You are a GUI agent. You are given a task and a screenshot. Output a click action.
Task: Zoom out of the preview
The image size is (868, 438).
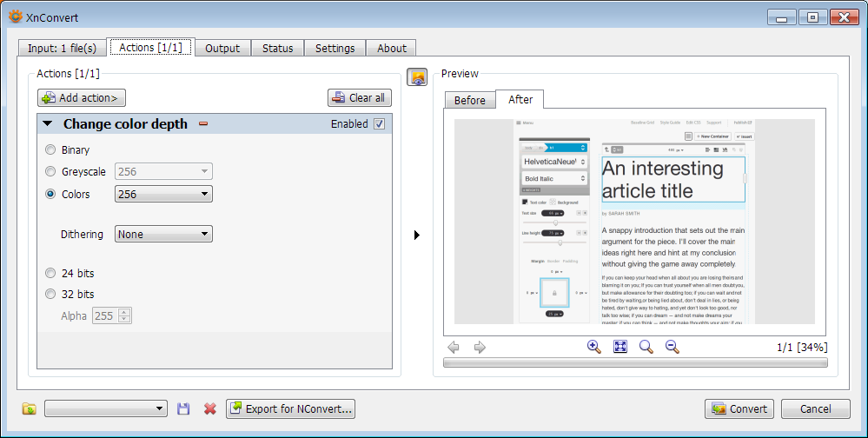pos(672,347)
